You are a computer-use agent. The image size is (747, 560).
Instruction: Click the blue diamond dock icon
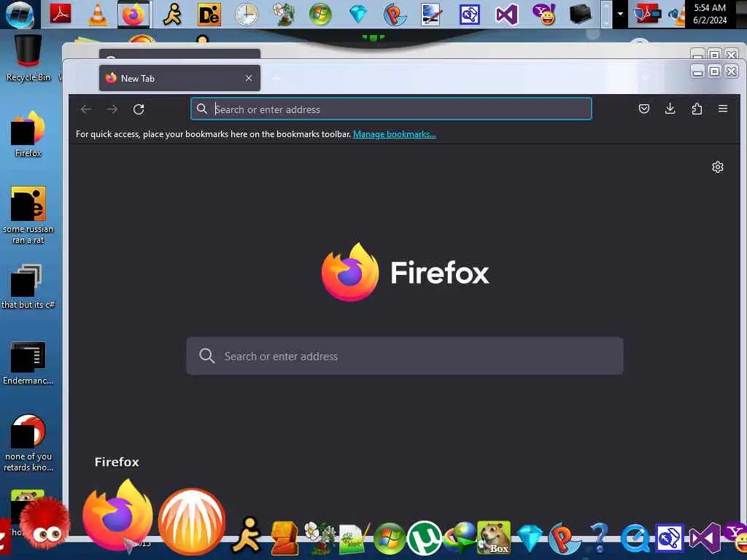pos(530,539)
